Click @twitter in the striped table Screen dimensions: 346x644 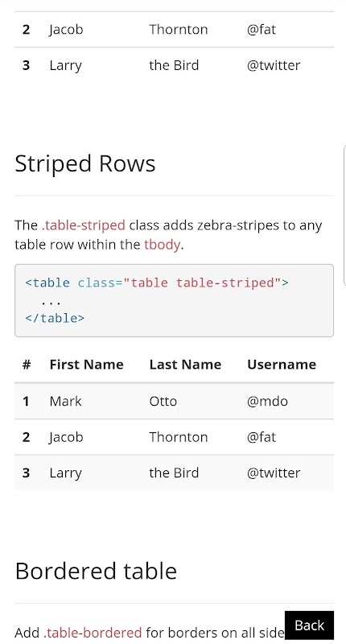coord(274,473)
